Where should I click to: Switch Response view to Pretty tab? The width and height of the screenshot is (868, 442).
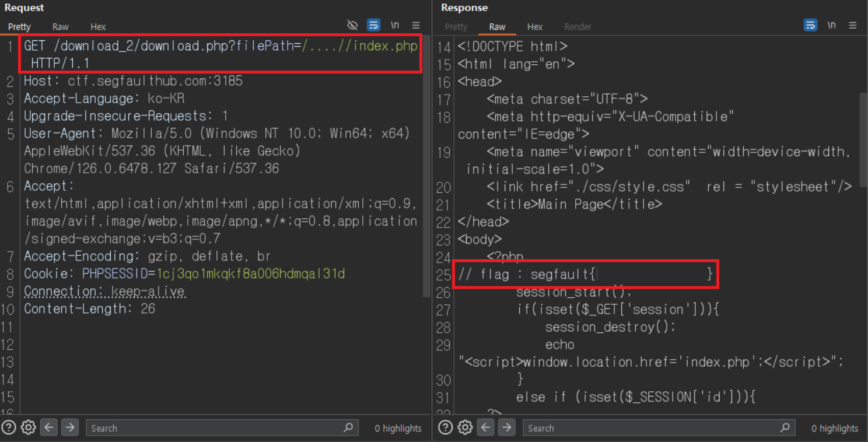[x=456, y=27]
